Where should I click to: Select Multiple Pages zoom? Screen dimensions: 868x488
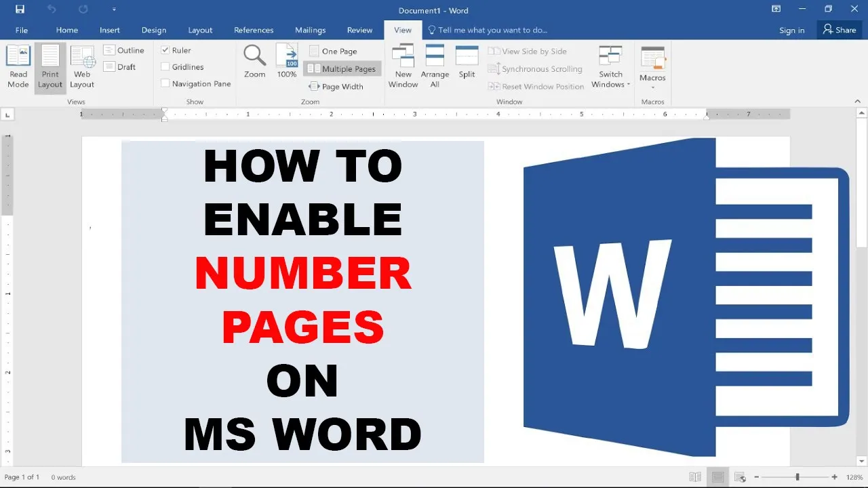click(x=342, y=68)
